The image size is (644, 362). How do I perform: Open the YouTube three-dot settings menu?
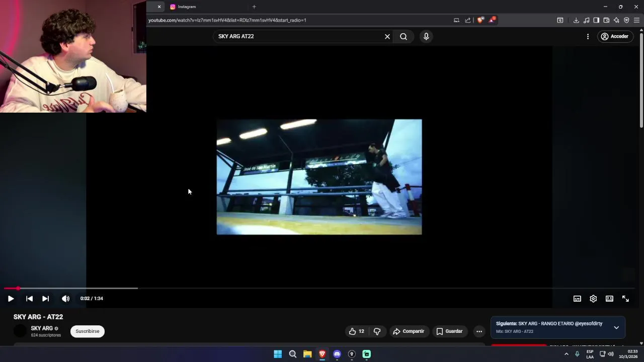click(x=588, y=36)
